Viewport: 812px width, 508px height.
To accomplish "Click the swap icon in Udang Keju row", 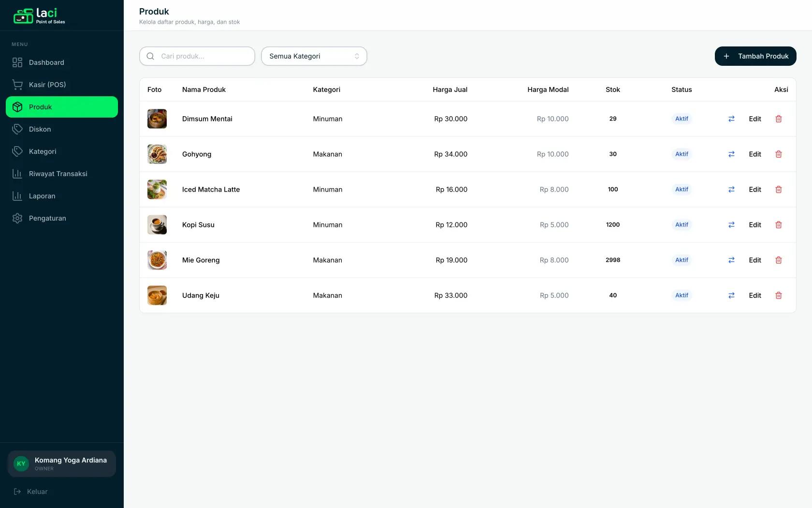I will 731,295.
